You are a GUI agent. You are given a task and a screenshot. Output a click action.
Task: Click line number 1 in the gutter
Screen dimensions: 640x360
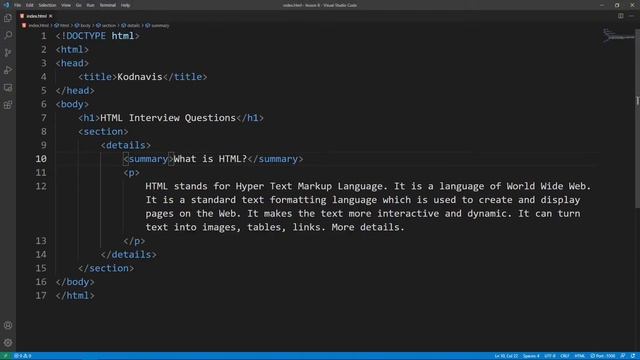click(44, 36)
